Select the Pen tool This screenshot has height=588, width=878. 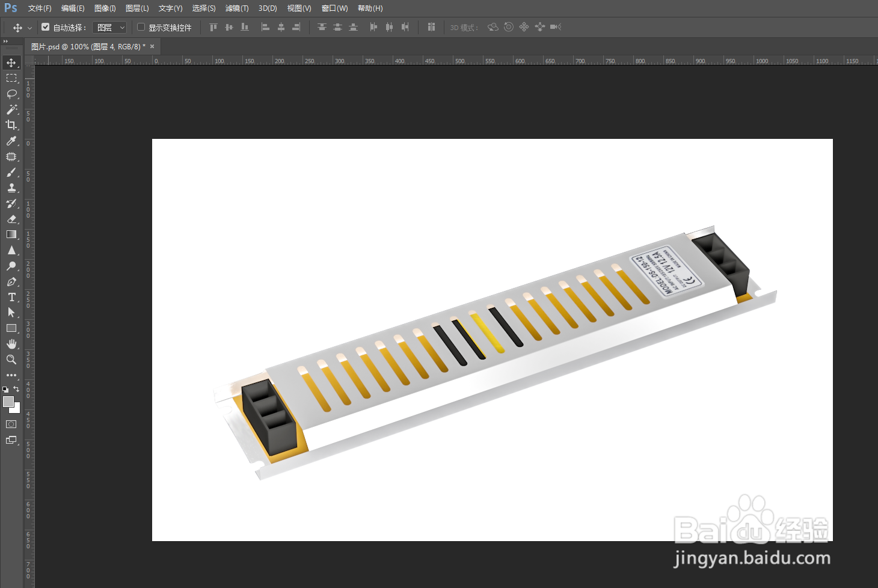11,281
